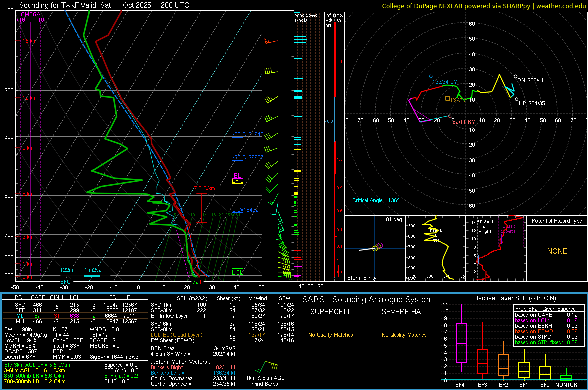Click the NONE hazard type value
The image size is (588, 390).
[557, 251]
